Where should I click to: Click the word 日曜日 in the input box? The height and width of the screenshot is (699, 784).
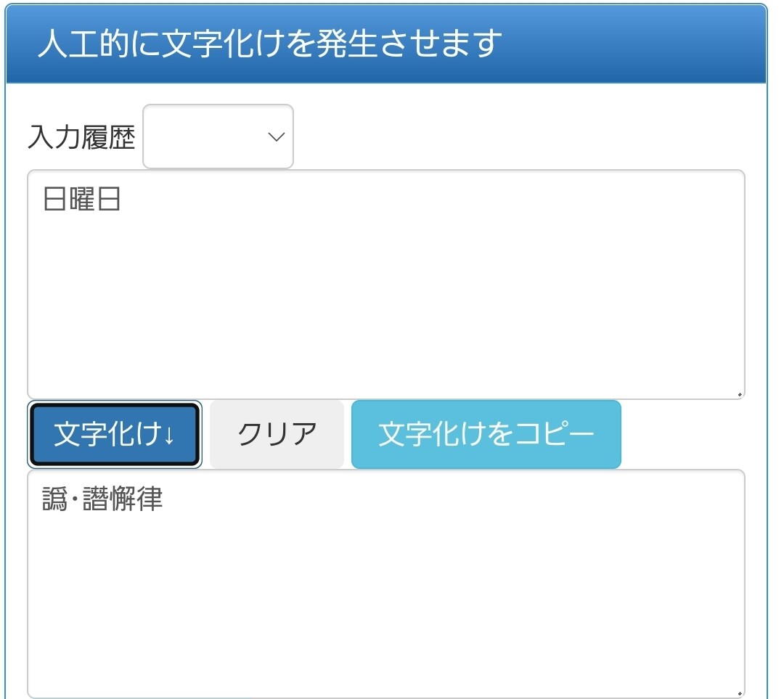[81, 199]
